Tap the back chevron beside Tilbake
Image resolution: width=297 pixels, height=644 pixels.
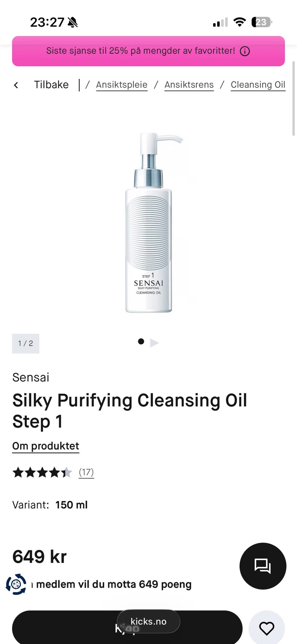pos(16,85)
